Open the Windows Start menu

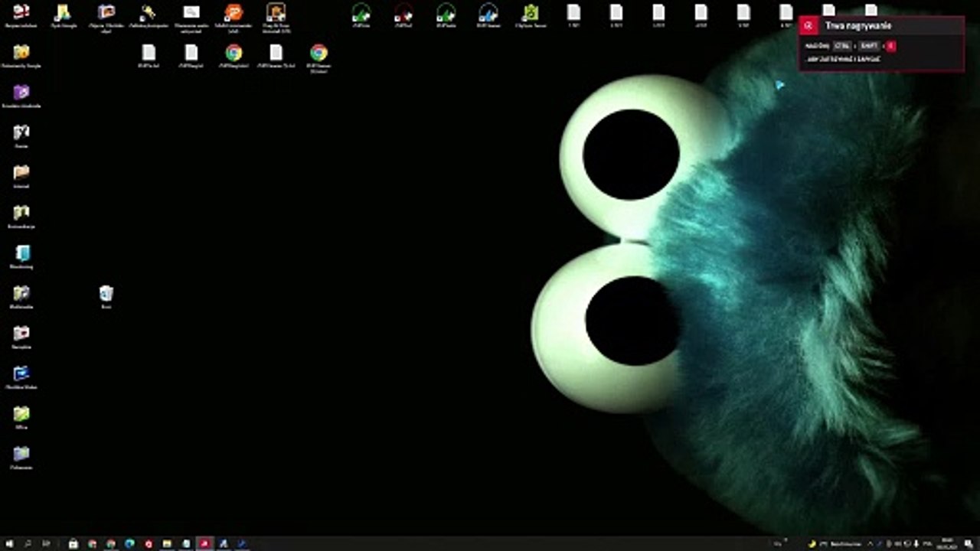coord(9,544)
